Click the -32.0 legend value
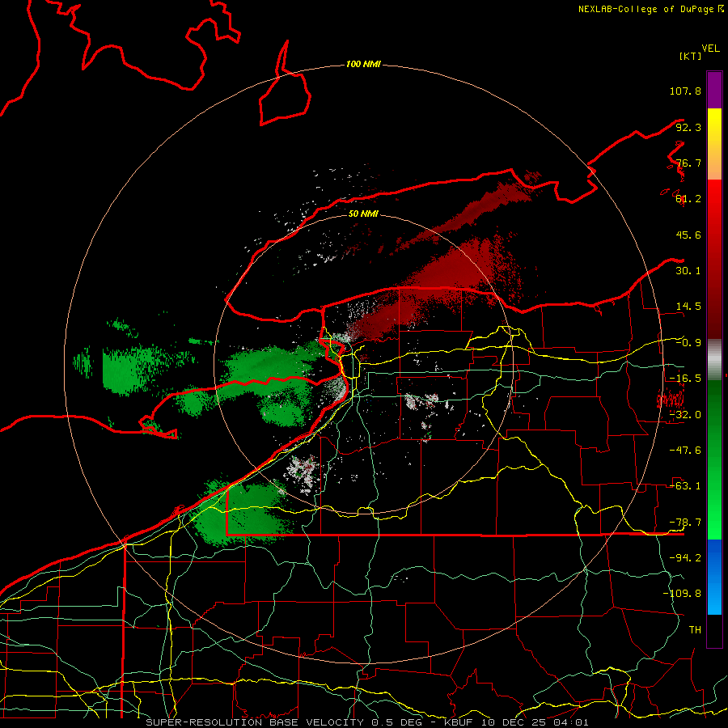Image resolution: width=728 pixels, height=728 pixels. [x=685, y=415]
